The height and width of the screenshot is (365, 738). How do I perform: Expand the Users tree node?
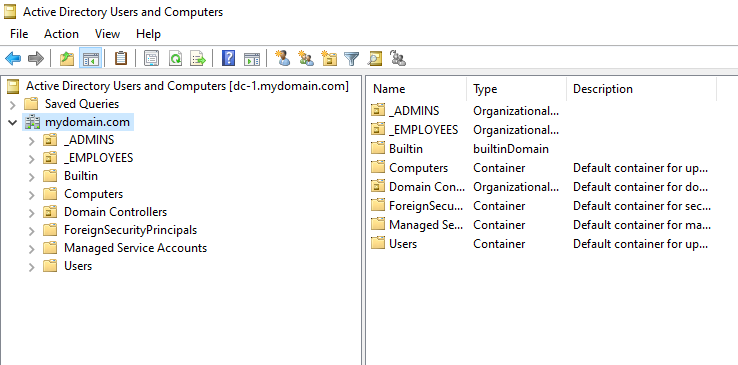(x=32, y=267)
